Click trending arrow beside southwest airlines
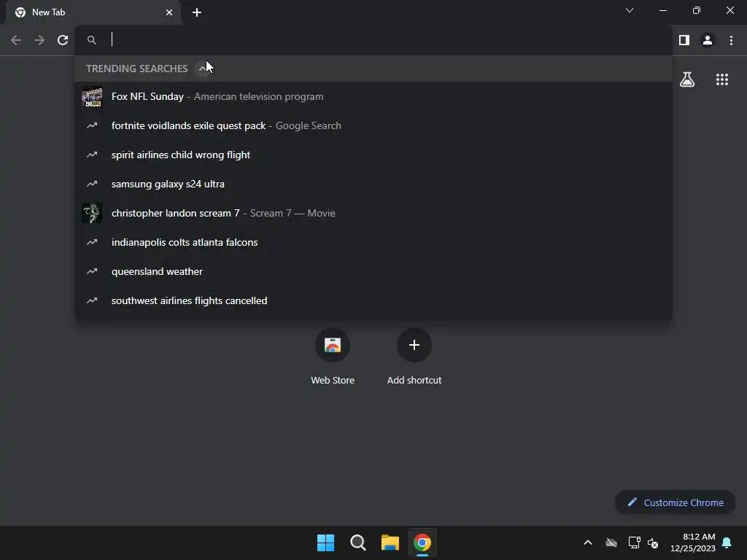Viewport: 747px width, 560px height. [x=92, y=300]
